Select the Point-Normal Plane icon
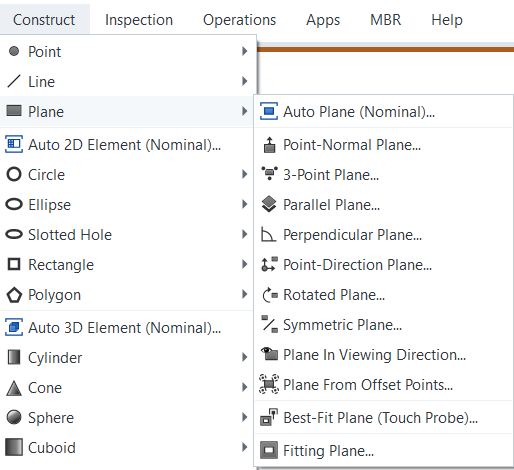514x470 pixels. tap(269, 145)
